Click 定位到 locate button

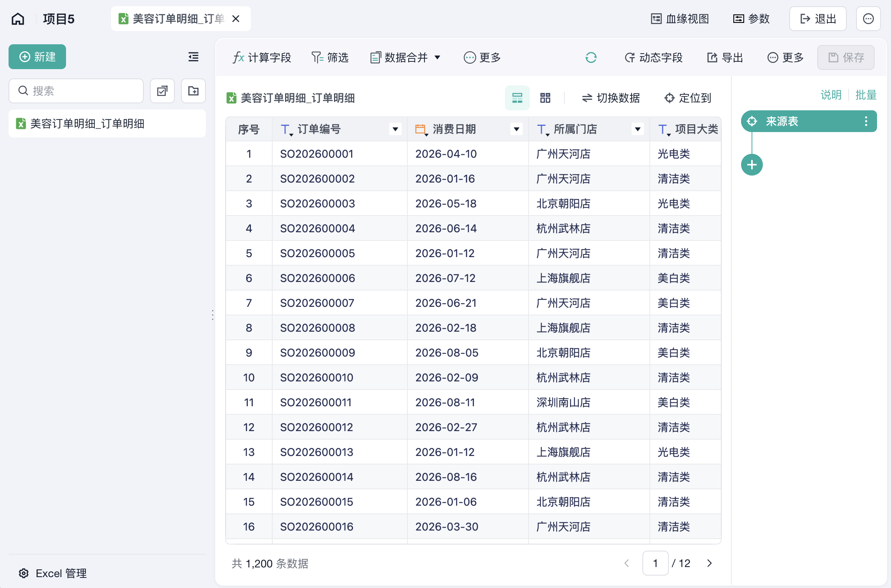click(688, 98)
